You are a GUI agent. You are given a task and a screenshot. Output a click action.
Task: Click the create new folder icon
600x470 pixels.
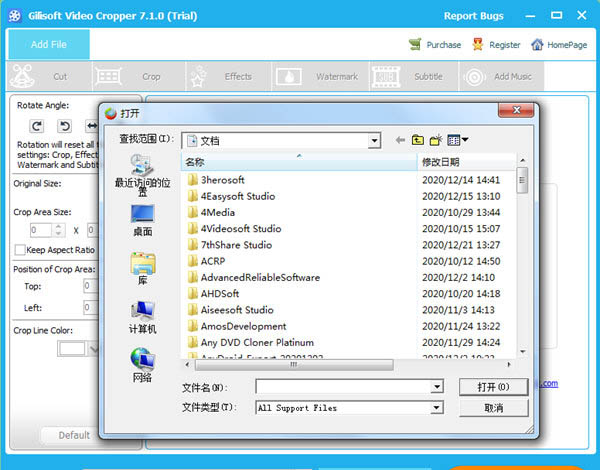coord(436,140)
